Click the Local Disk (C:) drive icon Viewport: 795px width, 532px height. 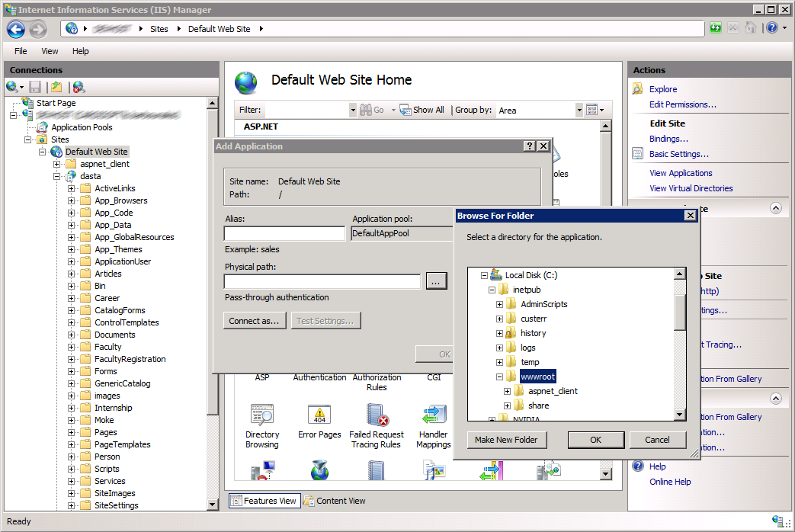pos(496,275)
